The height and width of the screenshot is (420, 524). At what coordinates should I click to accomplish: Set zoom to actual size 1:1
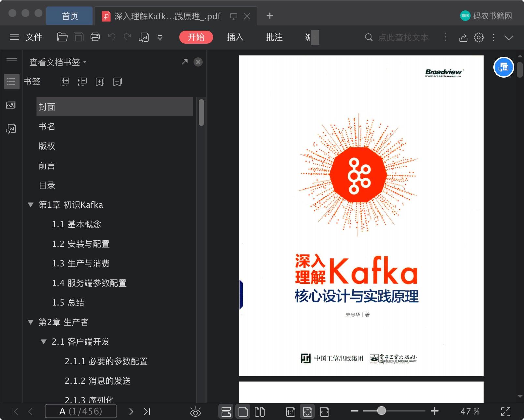click(290, 412)
